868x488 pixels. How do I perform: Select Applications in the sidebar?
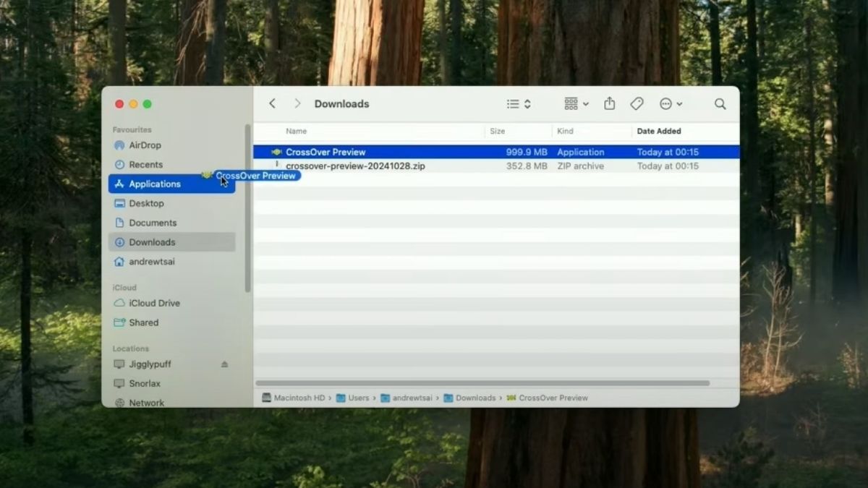coord(172,184)
